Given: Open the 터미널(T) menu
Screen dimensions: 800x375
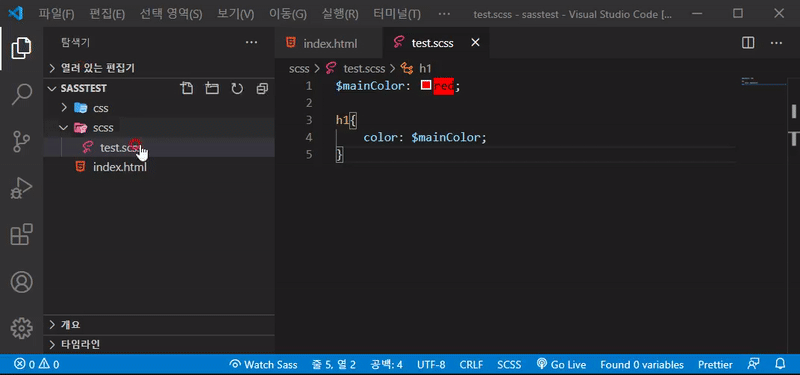Looking at the screenshot, I should (x=397, y=14).
